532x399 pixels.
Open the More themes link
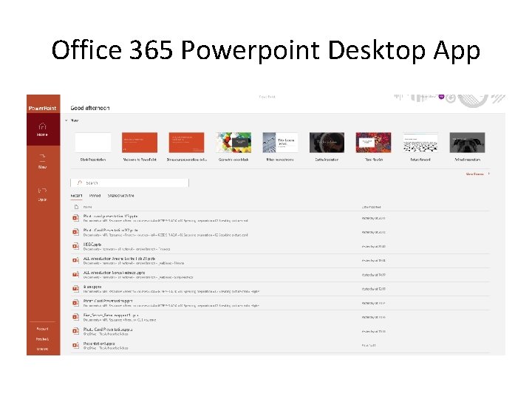click(x=474, y=174)
